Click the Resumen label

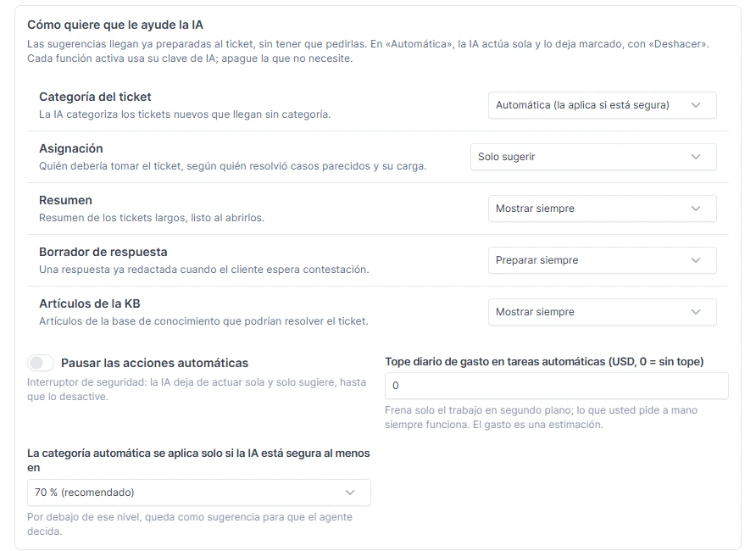(x=65, y=200)
